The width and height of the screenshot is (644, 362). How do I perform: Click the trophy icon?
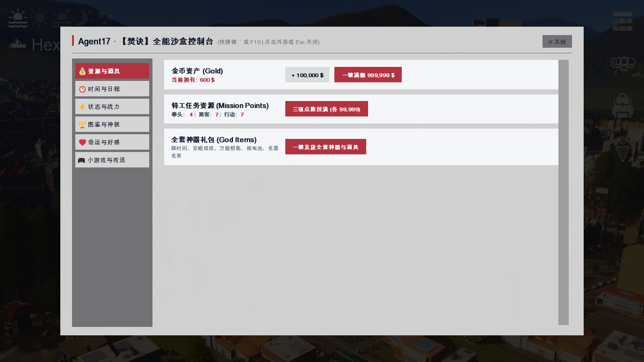tap(82, 124)
